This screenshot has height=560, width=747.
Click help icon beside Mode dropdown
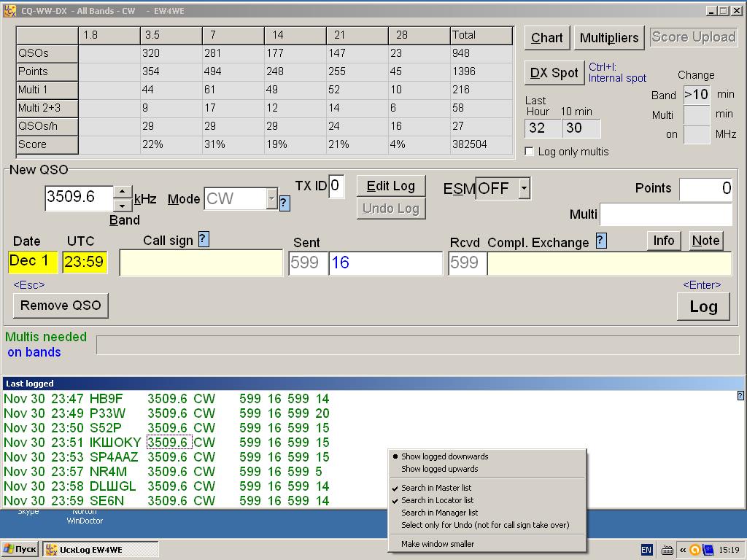285,203
